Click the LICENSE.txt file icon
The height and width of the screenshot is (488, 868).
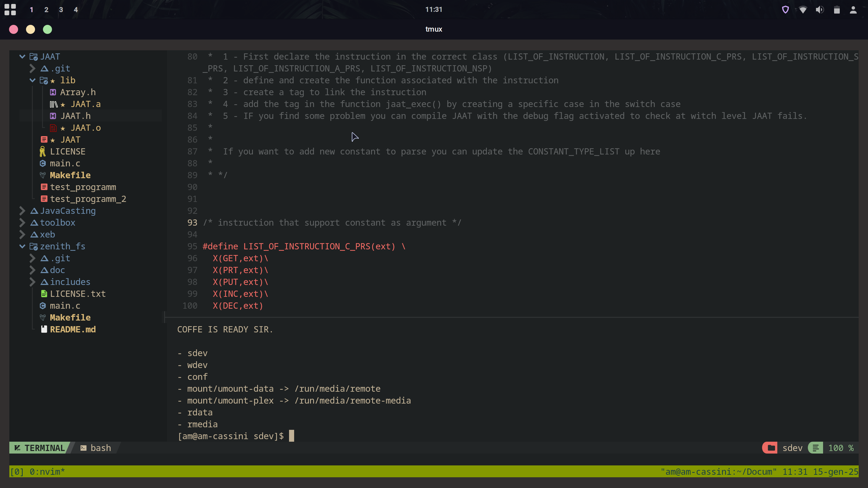(x=44, y=294)
